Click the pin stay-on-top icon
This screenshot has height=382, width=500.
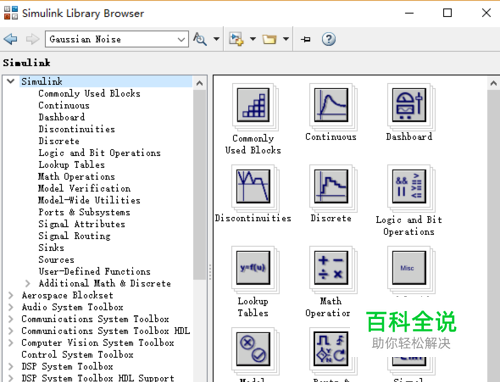[x=305, y=39]
